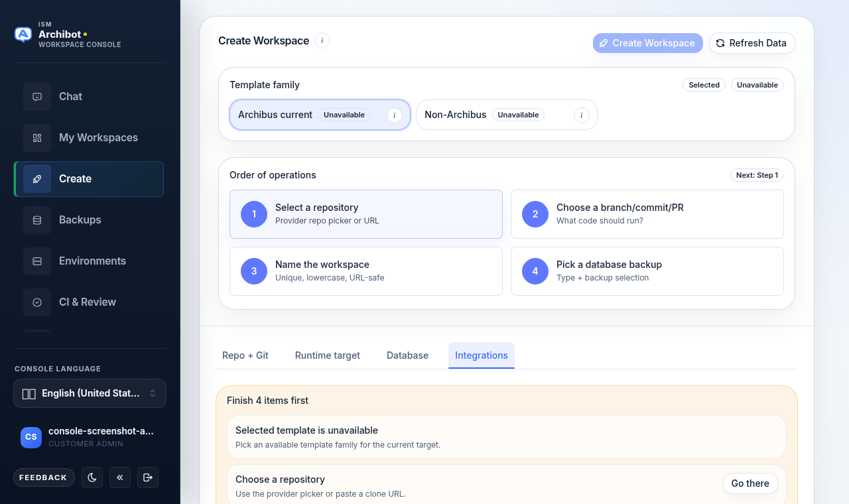This screenshot has width=849, height=504.
Task: Switch to the Runtime target tab
Action: 328,355
